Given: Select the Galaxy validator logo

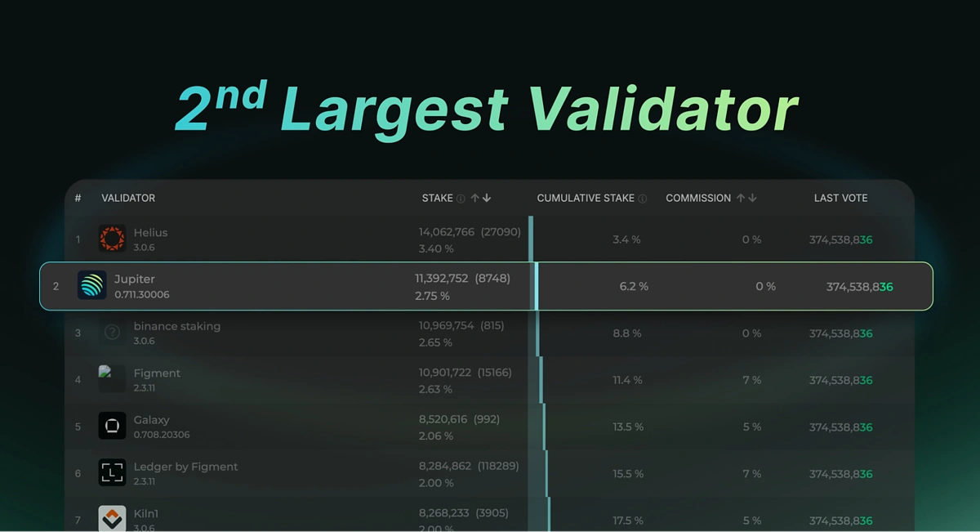Looking at the screenshot, I should click(112, 425).
